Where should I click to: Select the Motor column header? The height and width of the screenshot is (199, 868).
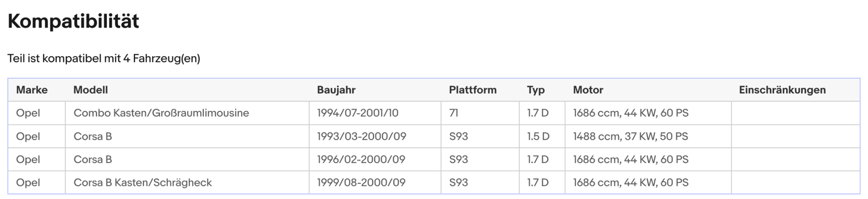pos(588,90)
